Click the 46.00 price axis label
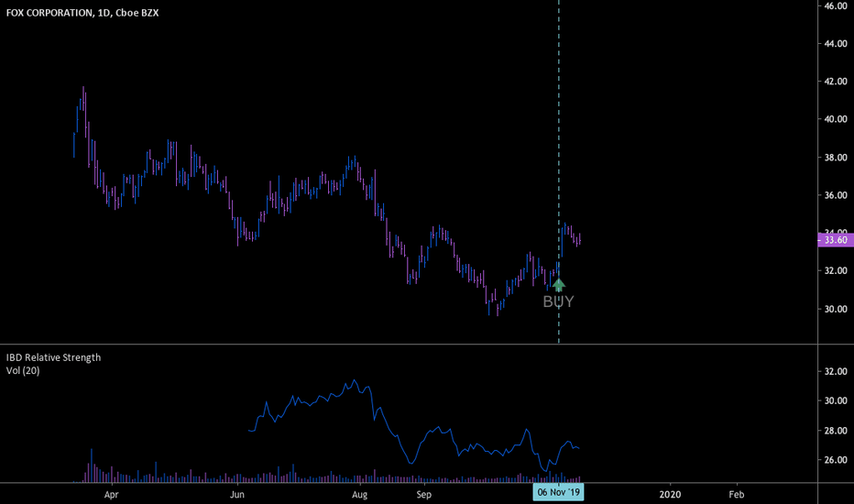 tap(836, 5)
